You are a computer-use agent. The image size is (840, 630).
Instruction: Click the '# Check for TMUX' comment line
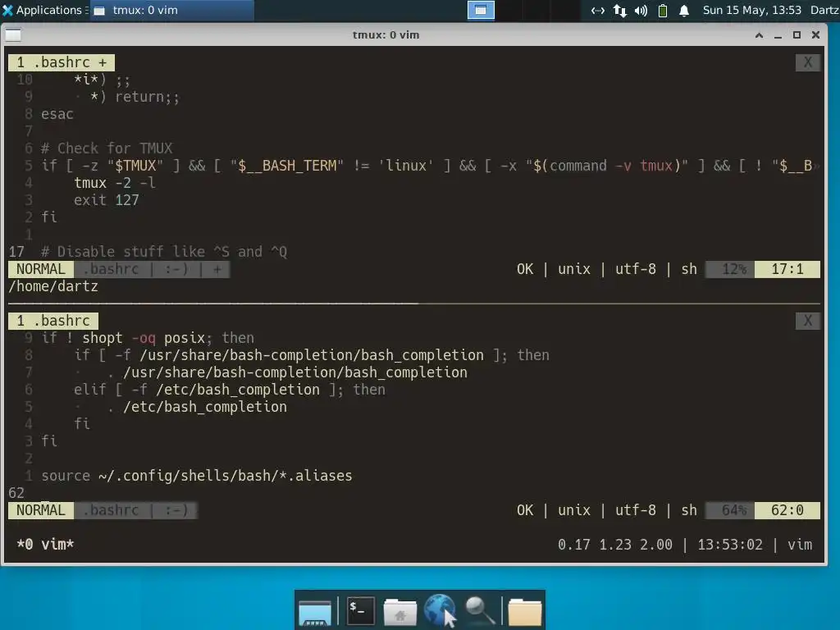click(107, 148)
